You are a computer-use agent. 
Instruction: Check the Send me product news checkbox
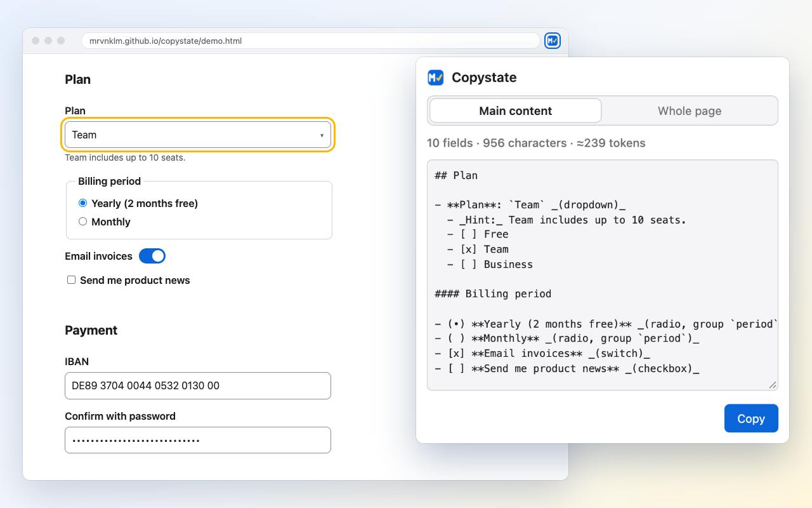(72, 280)
